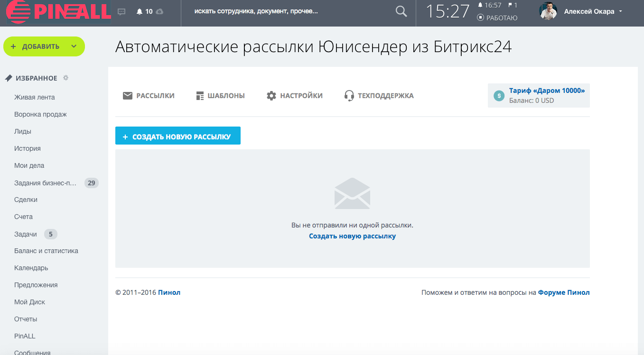Screen dimensions: 644x355
Task: Open Предложения in sidebar
Action: [x=36, y=285]
